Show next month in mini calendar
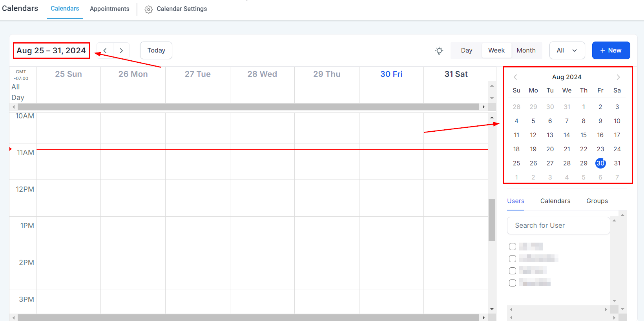 [618, 77]
